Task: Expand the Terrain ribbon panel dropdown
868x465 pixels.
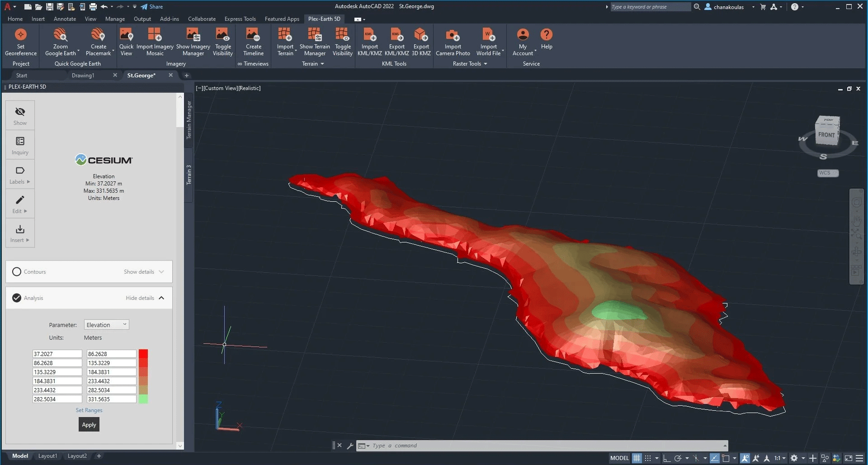Action: tap(313, 64)
